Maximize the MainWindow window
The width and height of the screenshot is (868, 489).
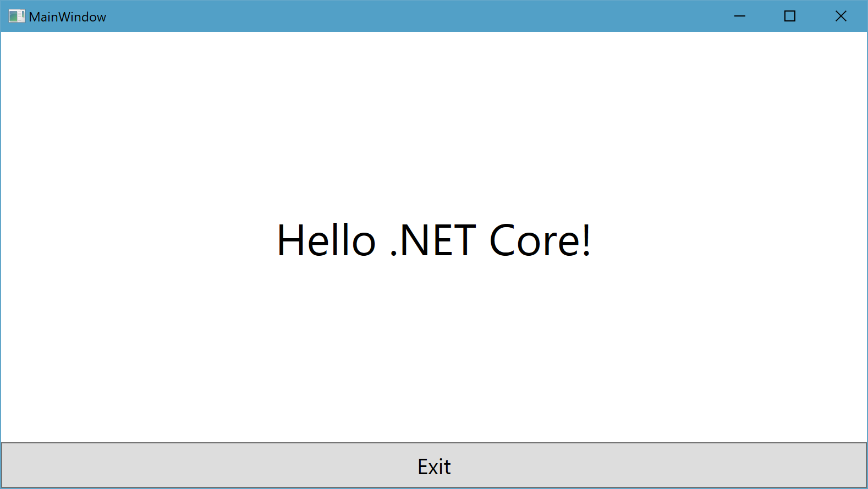click(790, 16)
